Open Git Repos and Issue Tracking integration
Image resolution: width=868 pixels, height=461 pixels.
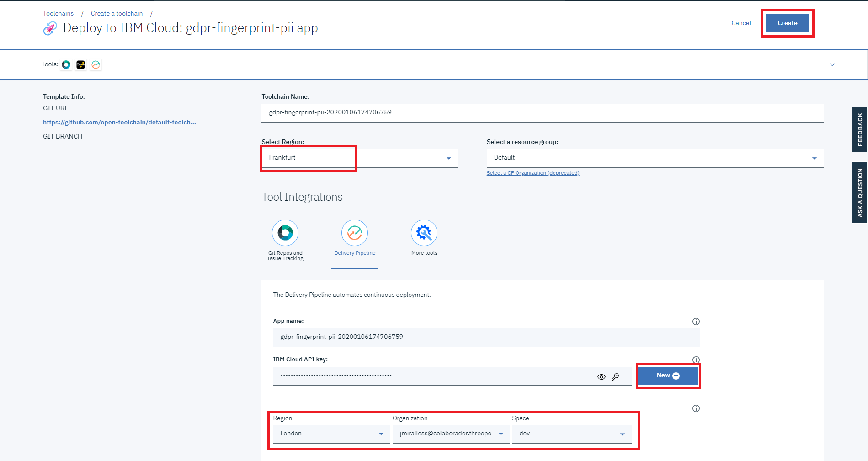pyautogui.click(x=285, y=241)
